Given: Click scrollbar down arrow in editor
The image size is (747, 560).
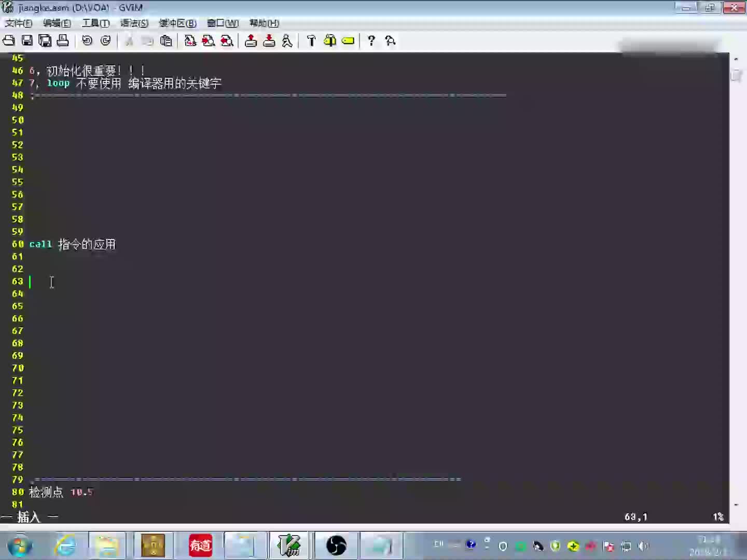Looking at the screenshot, I should (736, 505).
